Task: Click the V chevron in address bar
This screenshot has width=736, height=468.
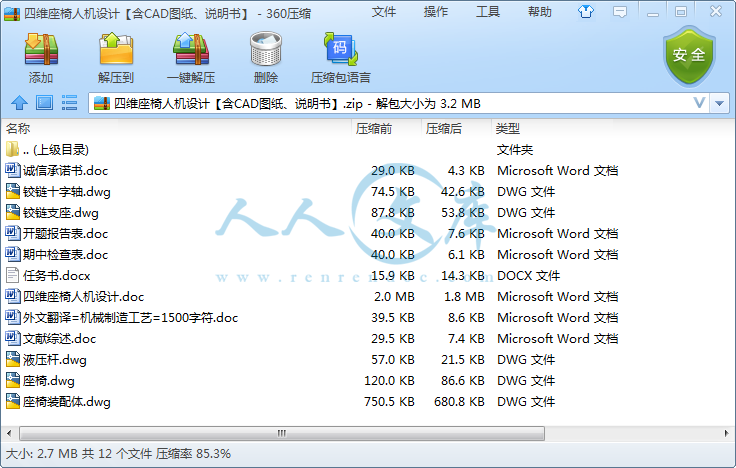Action: [699, 103]
